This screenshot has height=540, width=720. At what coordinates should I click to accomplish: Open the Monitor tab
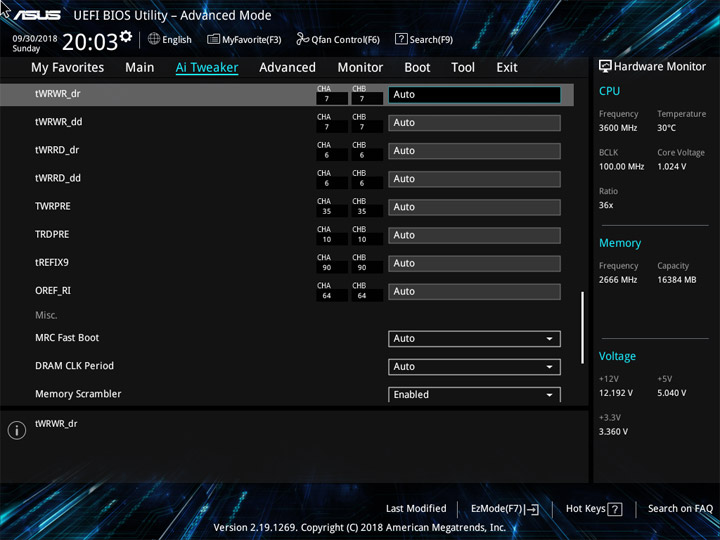click(x=360, y=68)
